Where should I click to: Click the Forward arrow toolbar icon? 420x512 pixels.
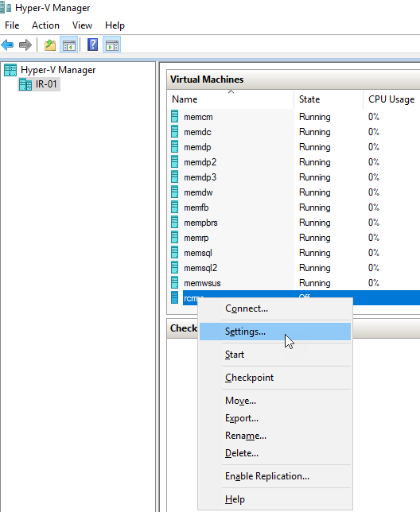point(25,45)
